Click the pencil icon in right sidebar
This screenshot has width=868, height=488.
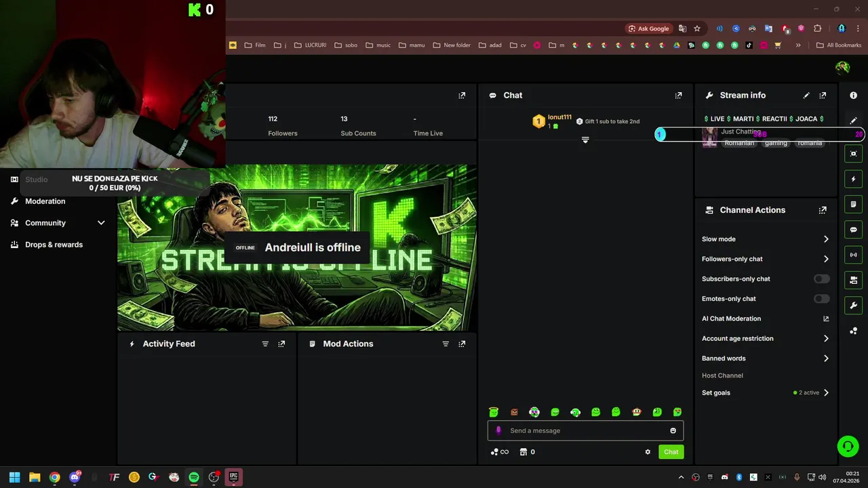tap(853, 121)
